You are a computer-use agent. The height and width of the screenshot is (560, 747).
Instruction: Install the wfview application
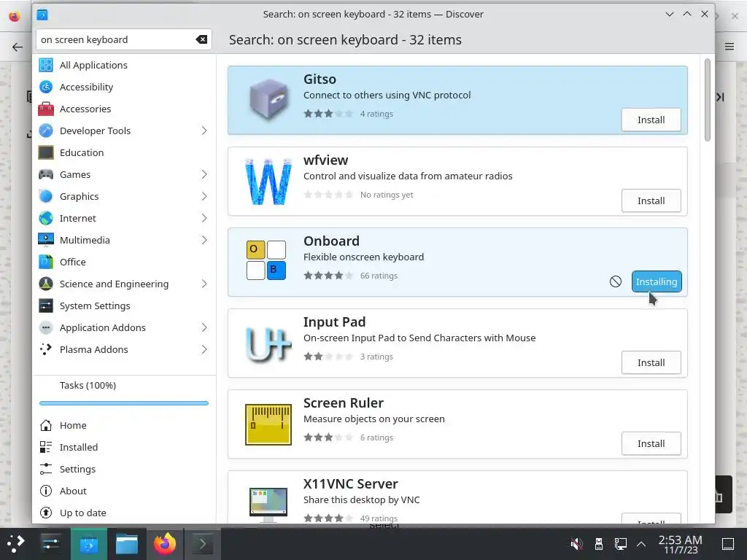(651, 201)
